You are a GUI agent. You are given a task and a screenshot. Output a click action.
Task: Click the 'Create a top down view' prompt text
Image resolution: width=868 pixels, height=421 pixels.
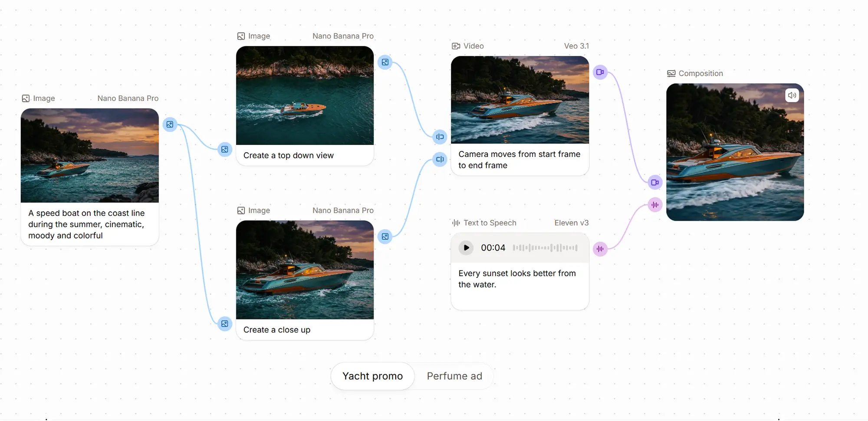(288, 156)
